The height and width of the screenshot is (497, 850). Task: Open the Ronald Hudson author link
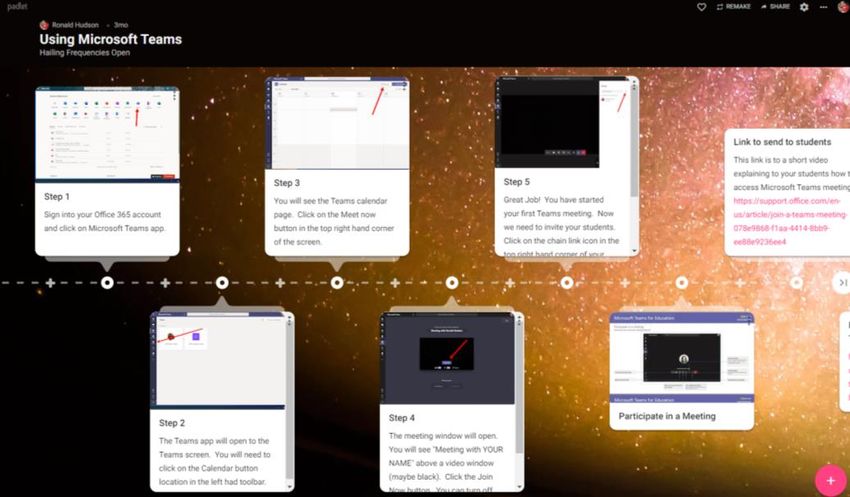pyautogui.click(x=75, y=25)
